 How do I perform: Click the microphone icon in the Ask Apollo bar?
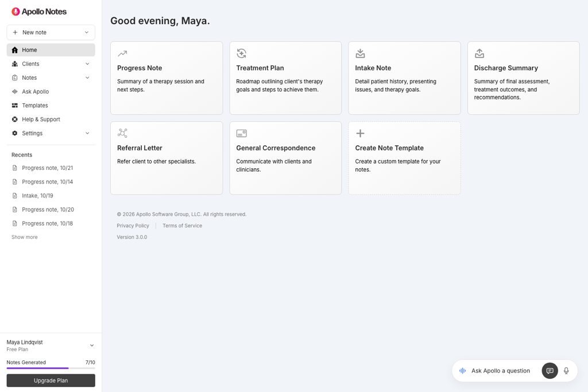(566, 371)
